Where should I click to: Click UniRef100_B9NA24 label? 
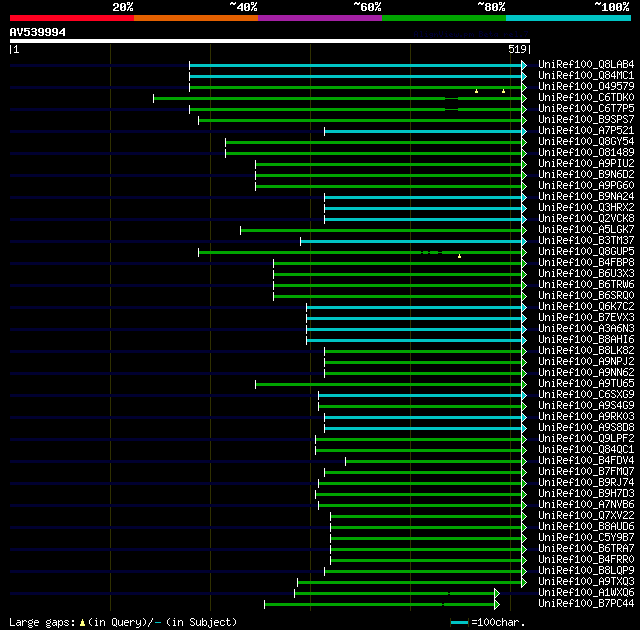[586, 197]
